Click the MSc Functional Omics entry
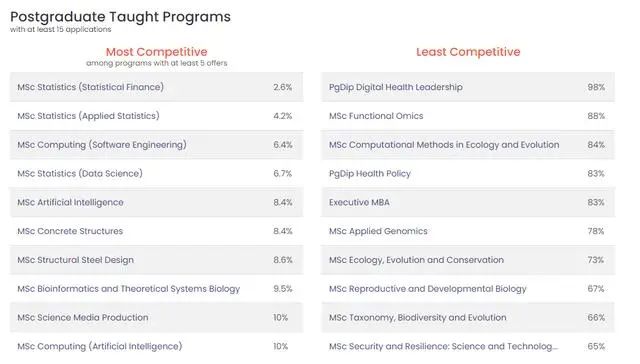Viewport: 640px width, 364px height. coord(468,116)
